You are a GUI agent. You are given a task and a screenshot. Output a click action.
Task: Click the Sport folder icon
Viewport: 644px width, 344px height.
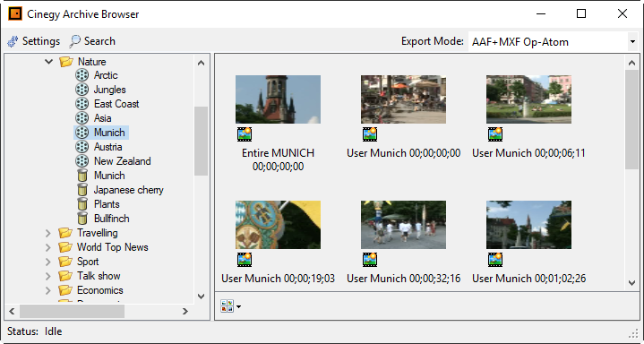click(65, 262)
